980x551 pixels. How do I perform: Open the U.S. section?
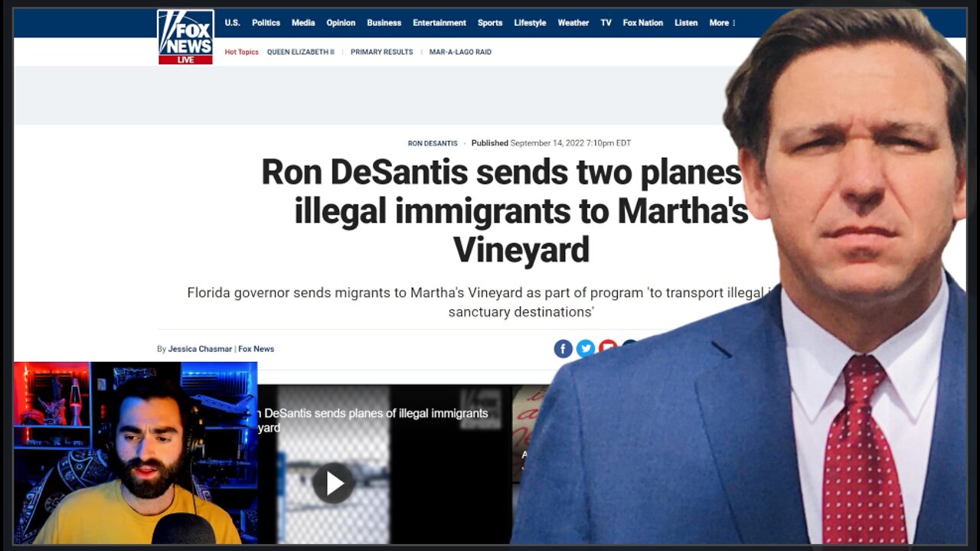tap(232, 23)
